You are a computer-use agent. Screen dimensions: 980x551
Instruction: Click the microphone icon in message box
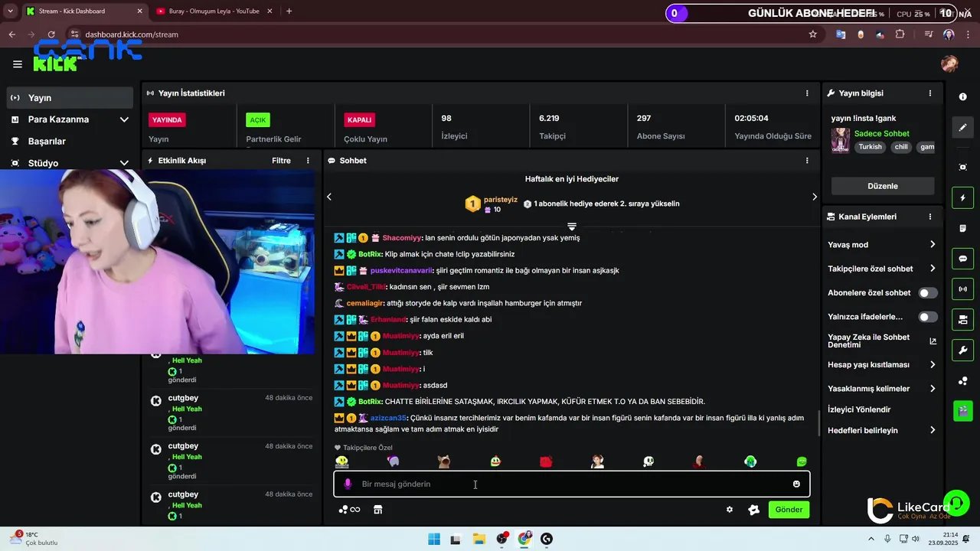[348, 484]
